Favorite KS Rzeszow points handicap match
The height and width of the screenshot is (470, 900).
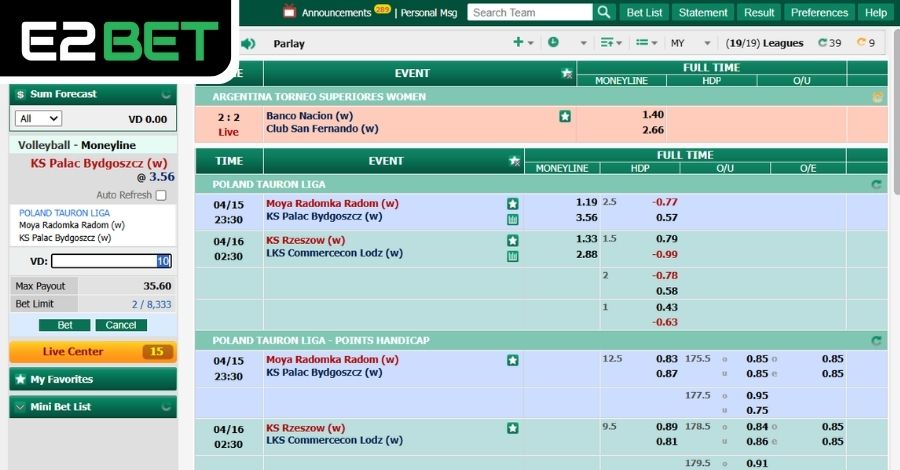point(513,428)
